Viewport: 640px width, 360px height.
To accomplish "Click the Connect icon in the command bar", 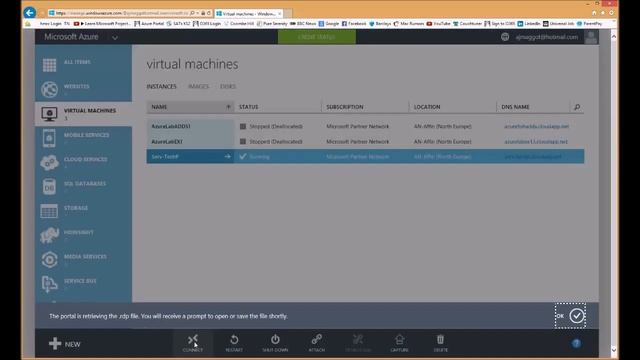I will [x=193, y=340].
